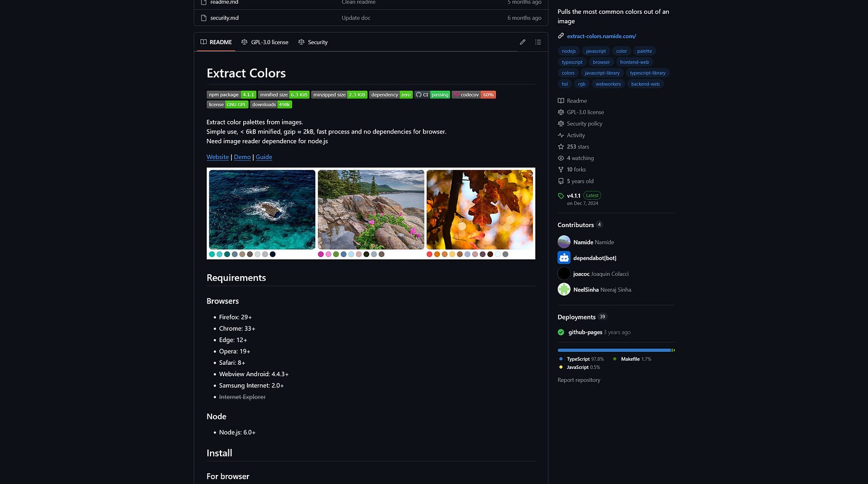This screenshot has width=868, height=484.
Task: Click the typescript topic tag
Action: click(x=572, y=62)
